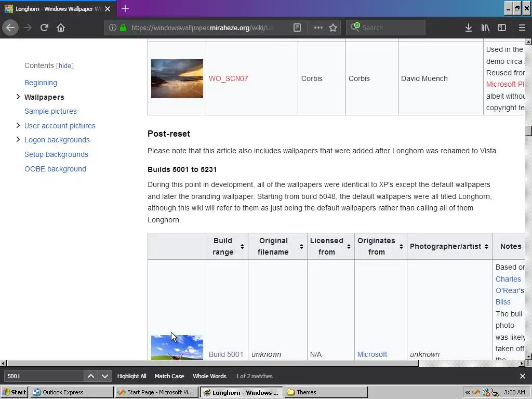Select the David Muench cell text
Screen dimensions: 532x399
(424, 78)
